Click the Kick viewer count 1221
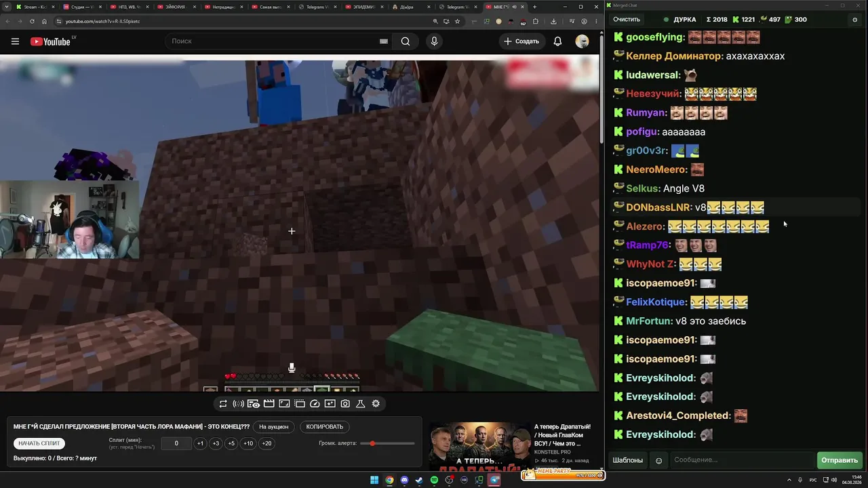 pyautogui.click(x=744, y=20)
